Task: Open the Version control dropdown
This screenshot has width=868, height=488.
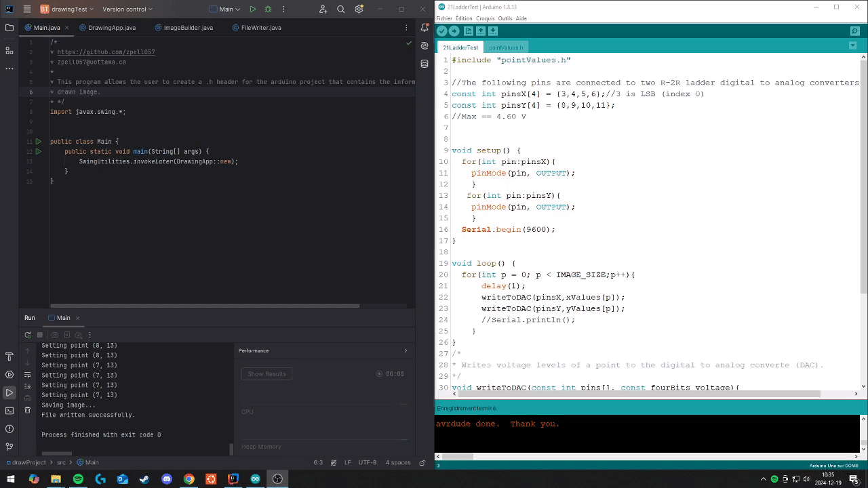Action: (127, 9)
